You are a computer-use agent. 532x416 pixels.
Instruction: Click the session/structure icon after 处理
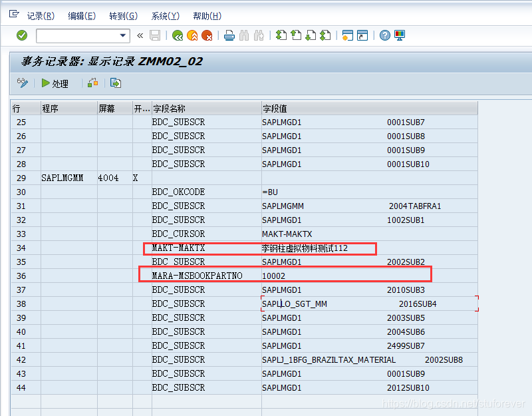pyautogui.click(x=93, y=83)
